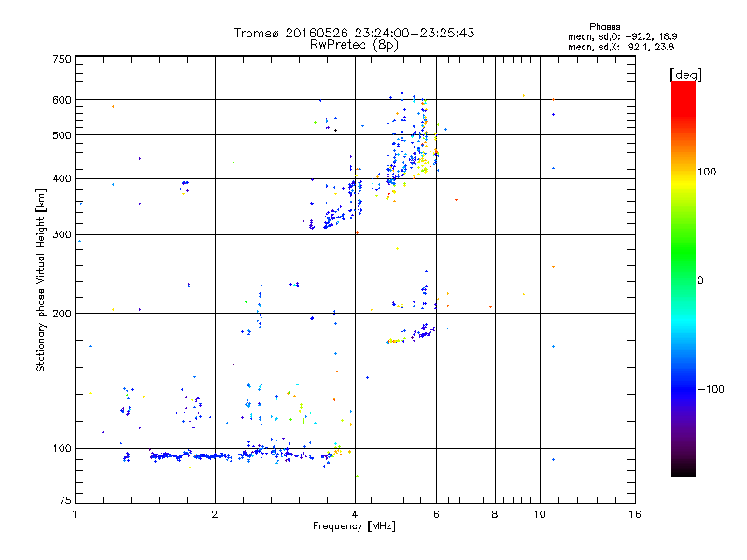Click colorbar tick label '100'
The width and height of the screenshot is (747, 560).
pos(707,172)
